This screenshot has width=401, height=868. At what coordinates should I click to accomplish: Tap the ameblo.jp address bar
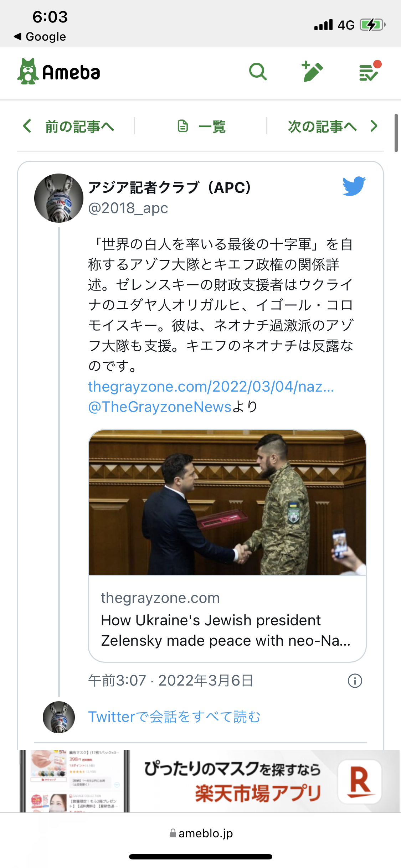pyautogui.click(x=201, y=833)
